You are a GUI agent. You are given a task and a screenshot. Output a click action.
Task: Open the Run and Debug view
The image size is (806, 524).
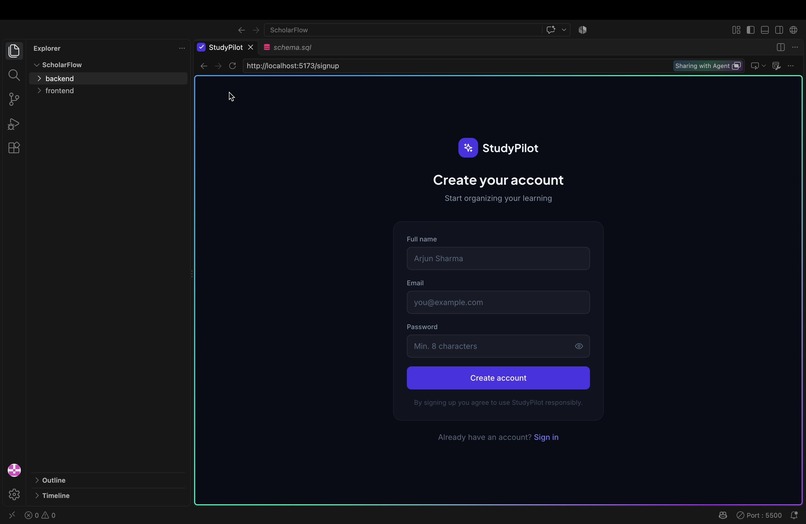14,124
